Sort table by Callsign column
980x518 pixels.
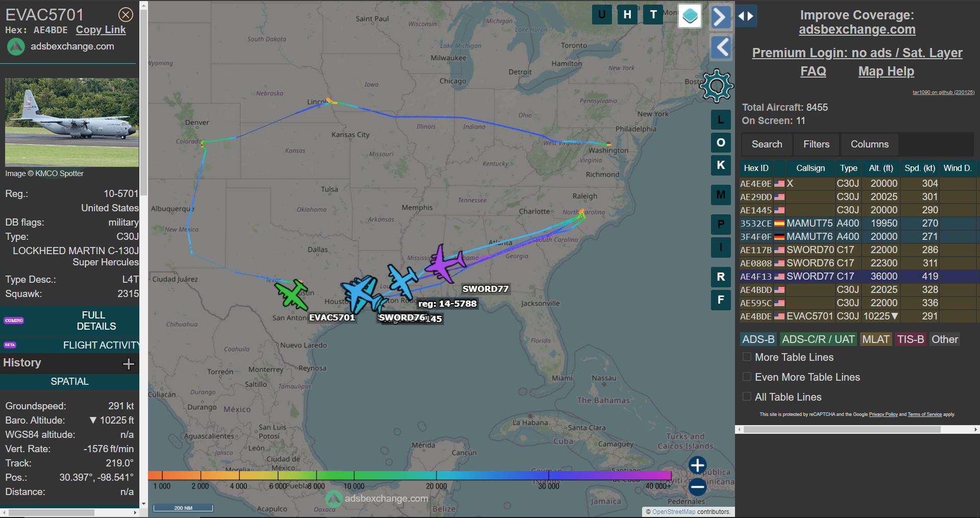(x=811, y=168)
